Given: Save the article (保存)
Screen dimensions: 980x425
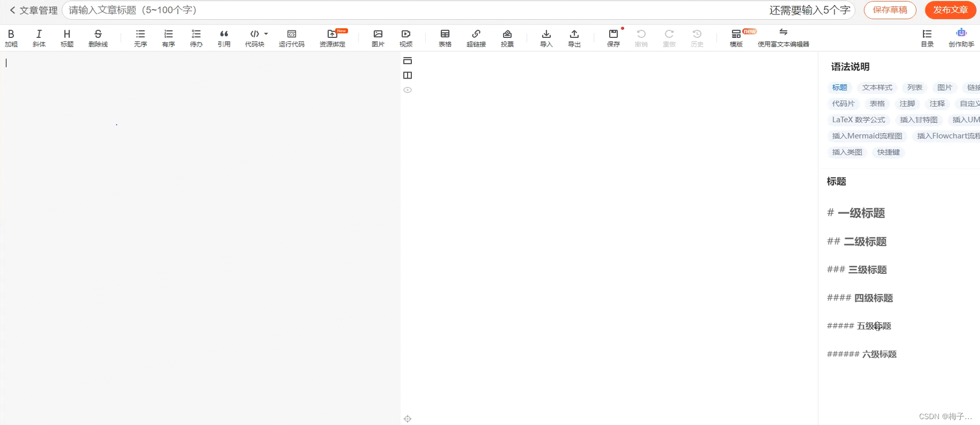Looking at the screenshot, I should click(614, 38).
